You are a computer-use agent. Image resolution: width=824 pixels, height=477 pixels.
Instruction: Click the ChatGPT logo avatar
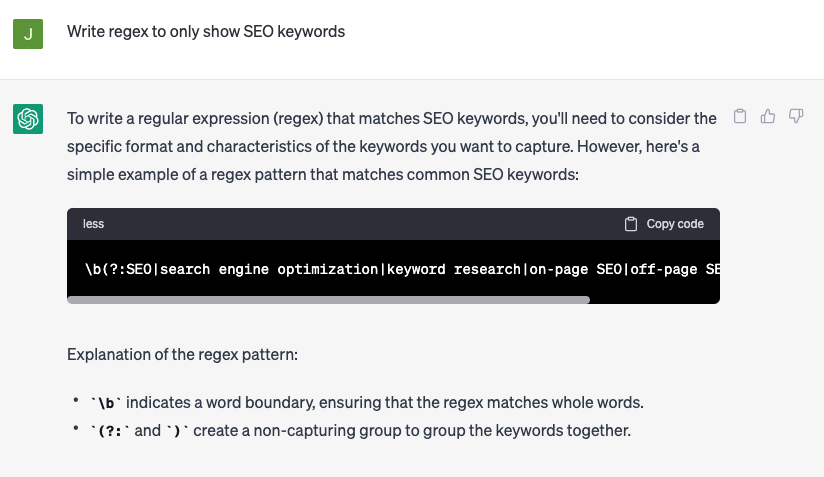click(x=28, y=119)
